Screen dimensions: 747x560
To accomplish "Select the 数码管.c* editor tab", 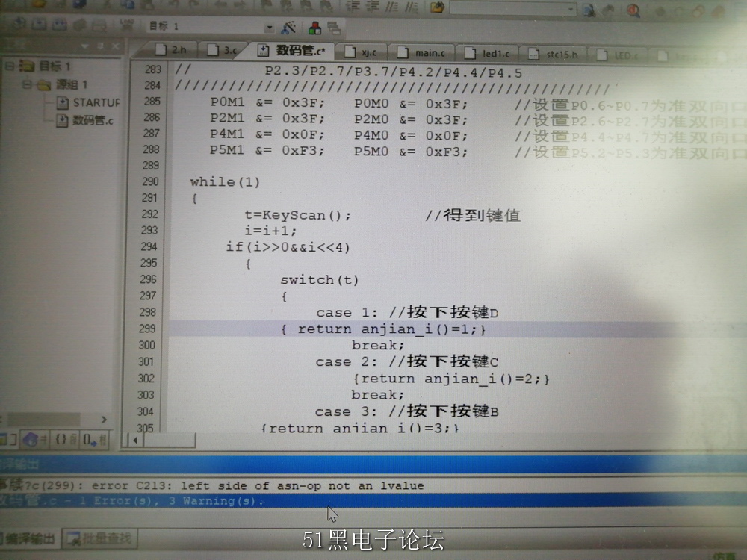I will pyautogui.click(x=291, y=50).
